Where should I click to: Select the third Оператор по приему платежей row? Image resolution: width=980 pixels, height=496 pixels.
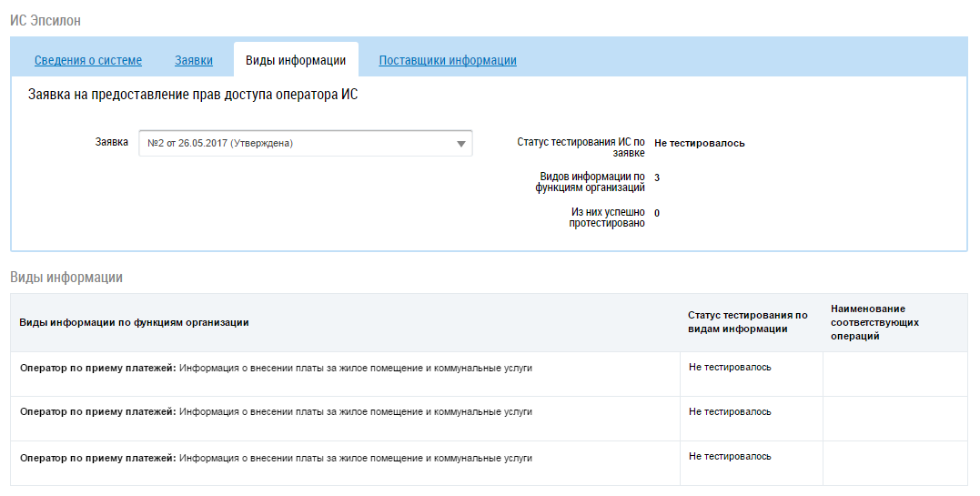[x=276, y=458]
